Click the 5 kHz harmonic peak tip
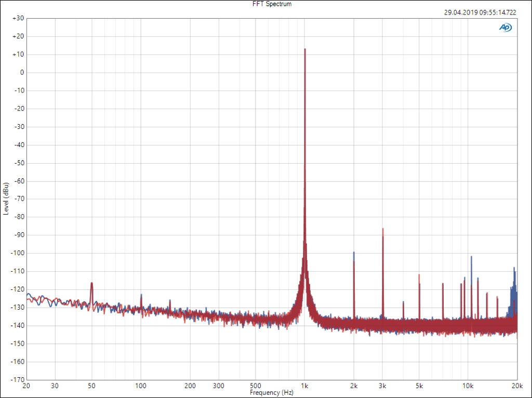532x398 pixels. pyautogui.click(x=419, y=274)
